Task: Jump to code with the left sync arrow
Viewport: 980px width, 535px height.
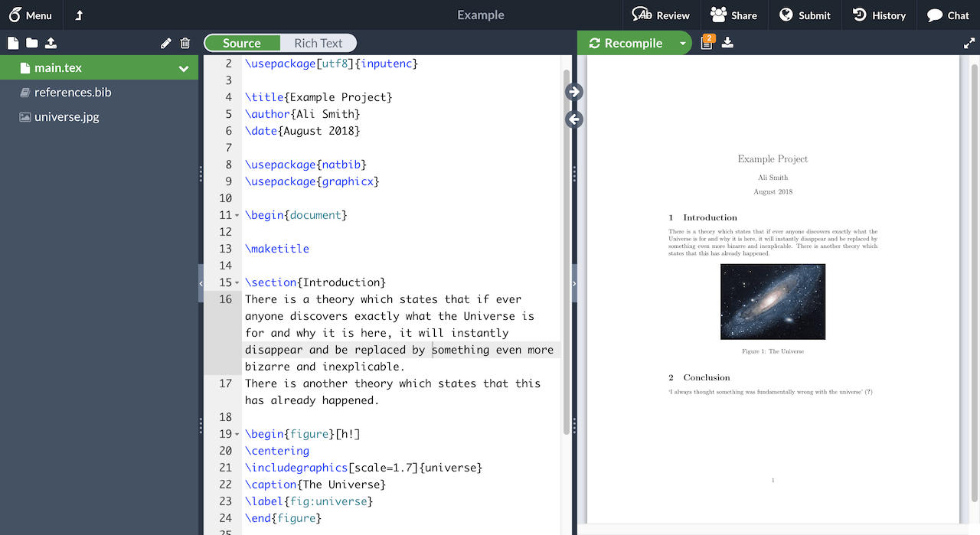Action: (x=573, y=119)
